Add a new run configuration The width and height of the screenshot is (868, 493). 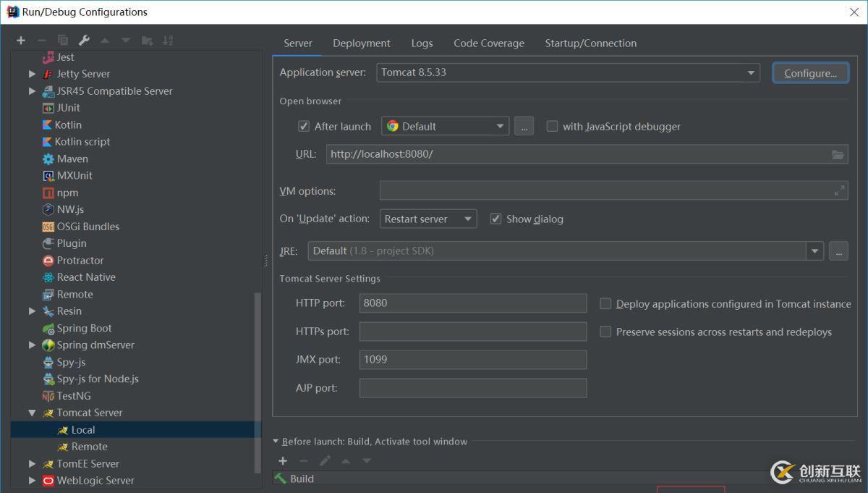pyautogui.click(x=20, y=40)
